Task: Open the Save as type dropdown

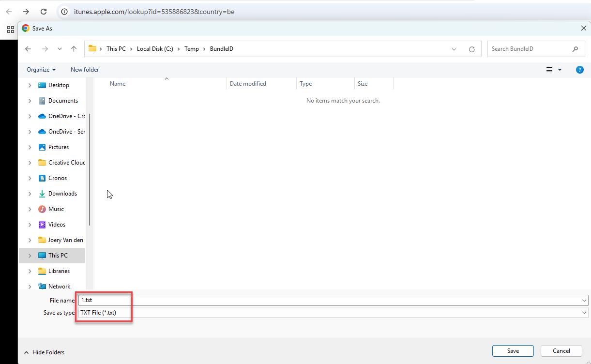Action: point(333,313)
